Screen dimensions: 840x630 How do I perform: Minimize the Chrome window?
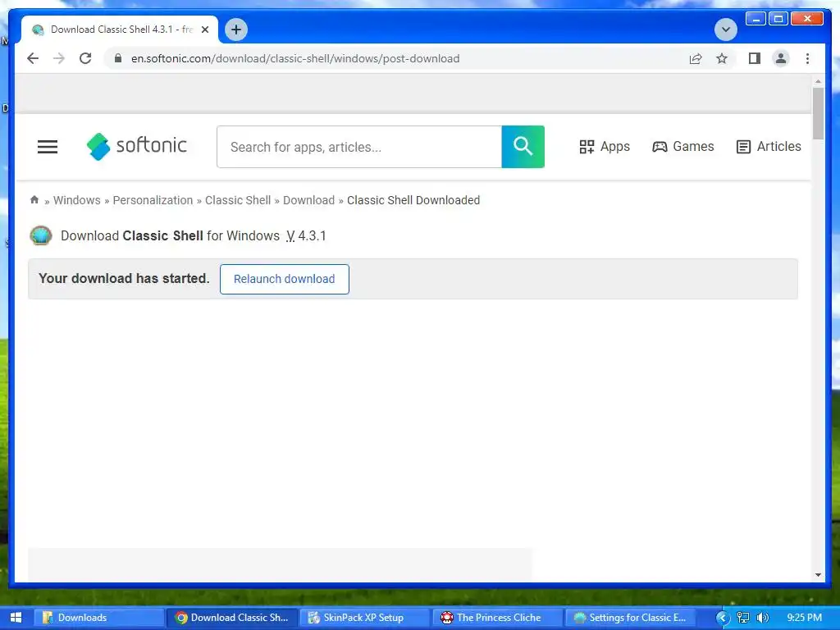(756, 20)
